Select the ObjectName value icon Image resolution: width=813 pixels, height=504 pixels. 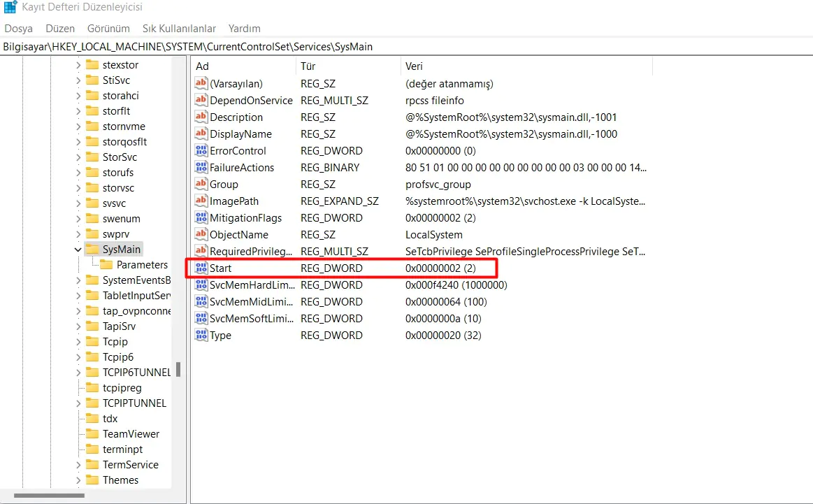[x=201, y=234]
